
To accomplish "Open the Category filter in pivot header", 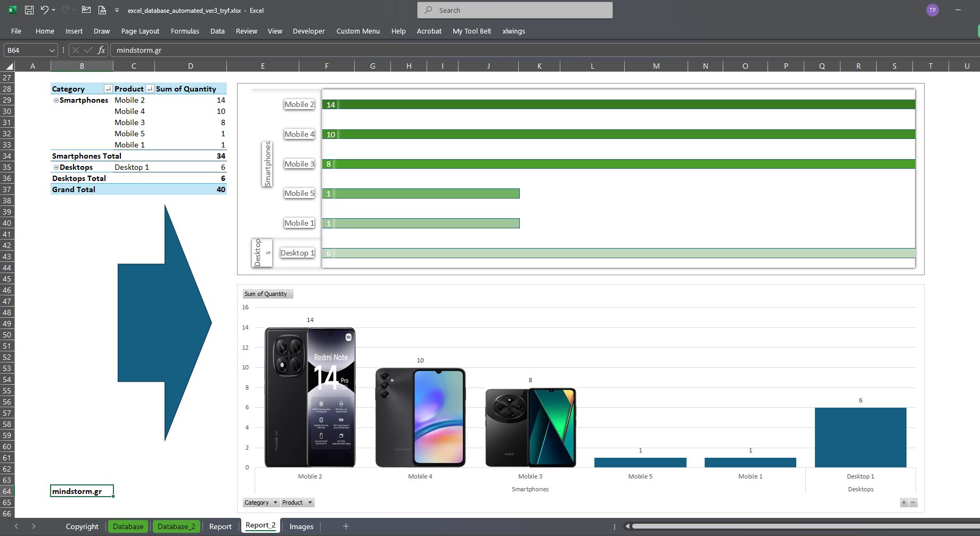I will (108, 89).
